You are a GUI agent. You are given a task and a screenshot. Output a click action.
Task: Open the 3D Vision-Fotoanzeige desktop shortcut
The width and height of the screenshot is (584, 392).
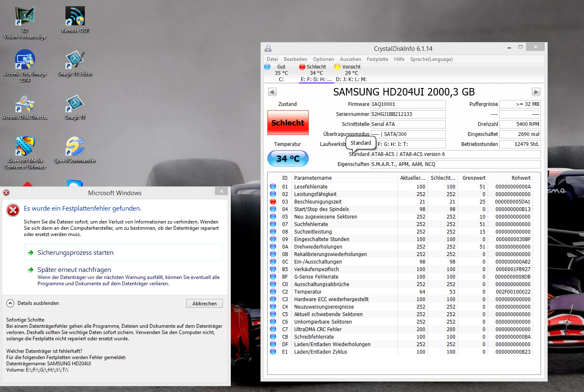(25, 23)
